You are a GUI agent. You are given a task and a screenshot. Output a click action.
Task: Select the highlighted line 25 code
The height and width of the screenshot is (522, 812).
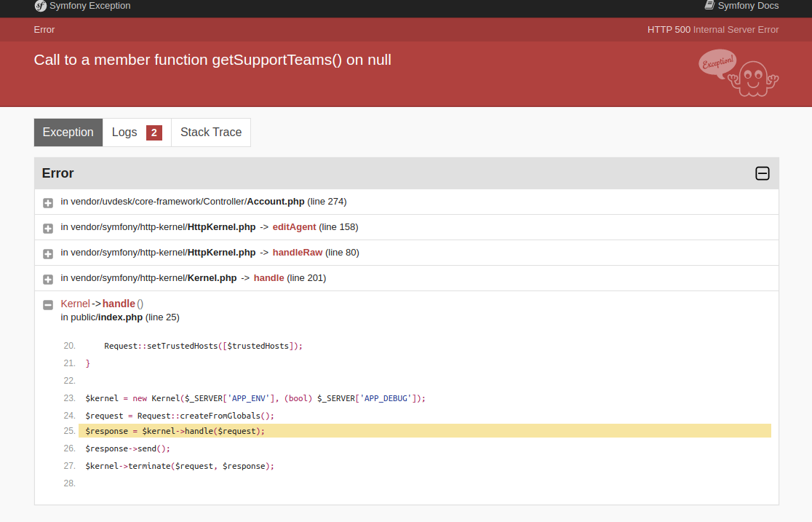coord(175,430)
